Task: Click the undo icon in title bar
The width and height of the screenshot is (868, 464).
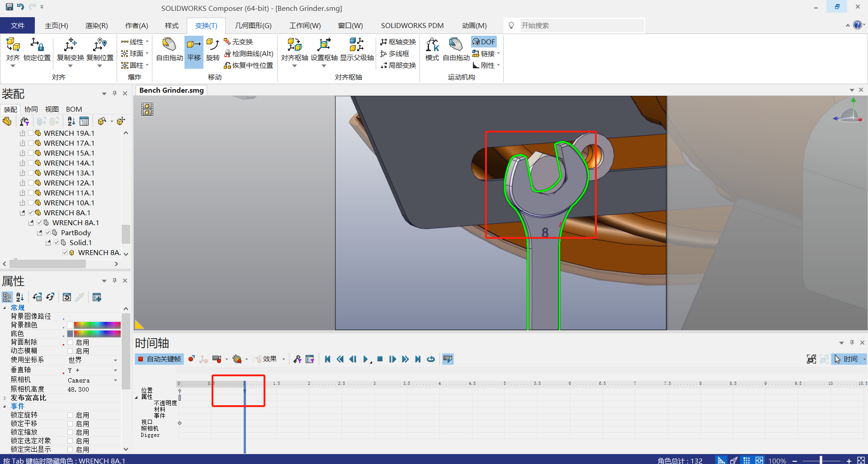Action: pos(20,7)
